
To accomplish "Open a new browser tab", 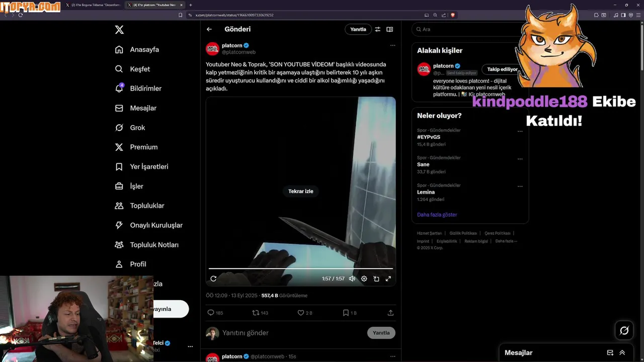I will pos(191,5).
